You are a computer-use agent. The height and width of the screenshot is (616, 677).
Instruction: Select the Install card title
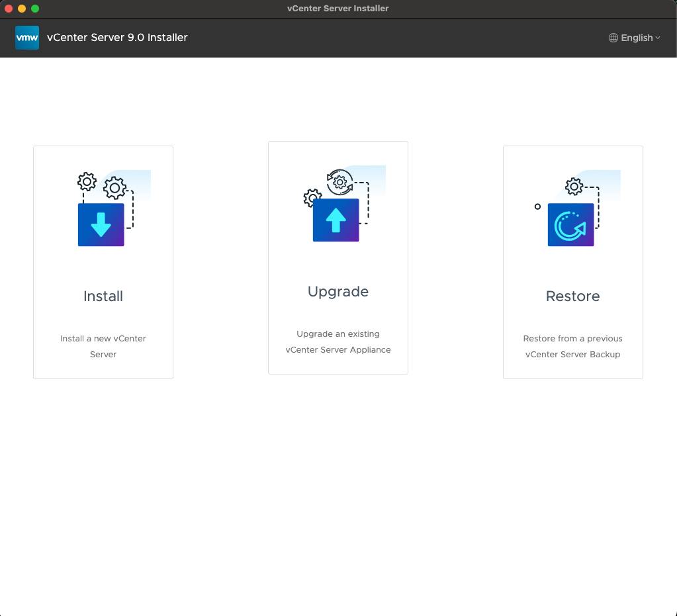(x=103, y=296)
